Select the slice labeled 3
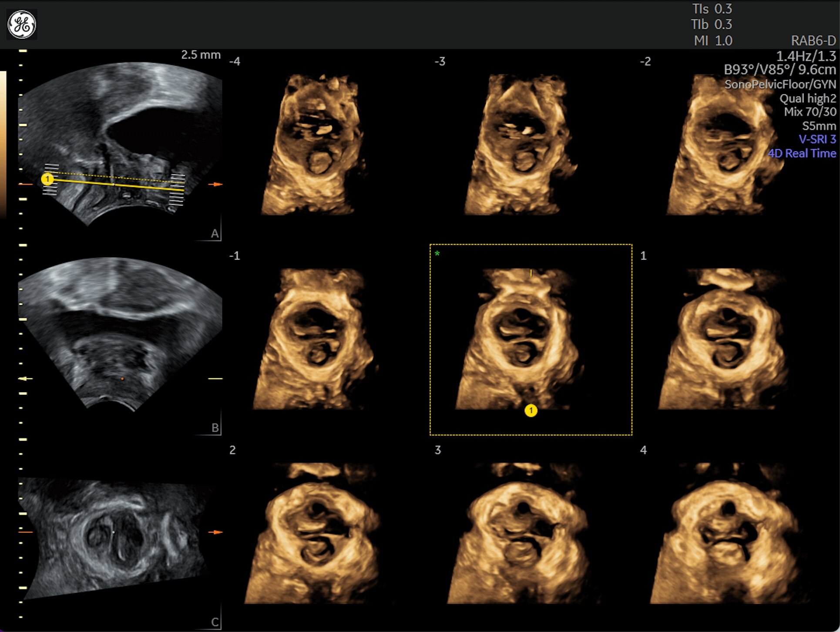The width and height of the screenshot is (840, 632). click(520, 533)
